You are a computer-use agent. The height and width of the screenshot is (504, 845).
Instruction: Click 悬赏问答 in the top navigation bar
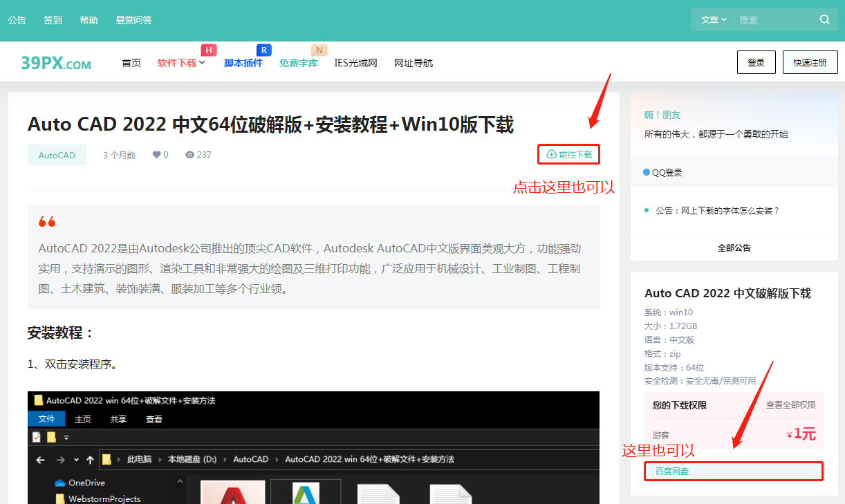133,19
